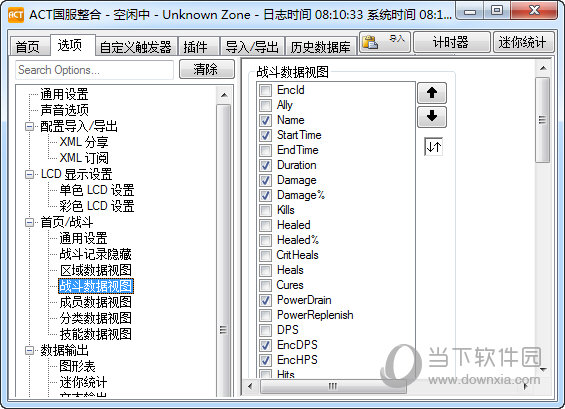
Task: Enable the DPS checkbox
Action: point(265,330)
